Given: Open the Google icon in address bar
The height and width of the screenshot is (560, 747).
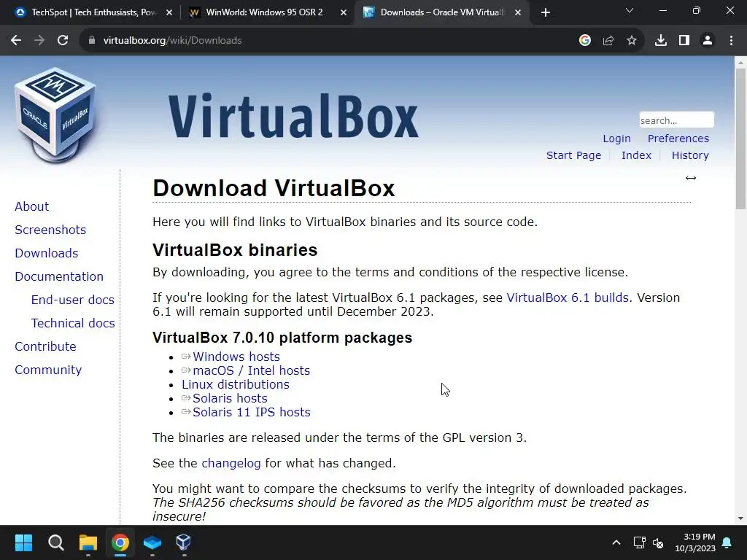Looking at the screenshot, I should 585,41.
